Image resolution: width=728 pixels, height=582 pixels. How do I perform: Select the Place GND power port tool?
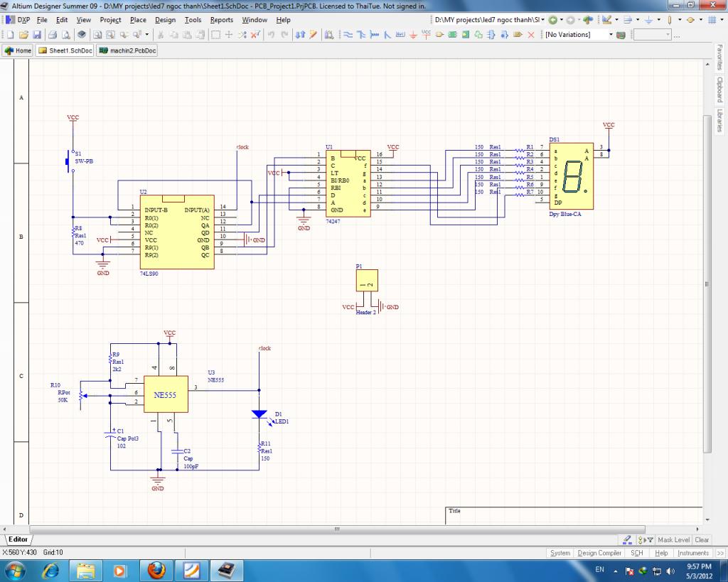pos(413,35)
